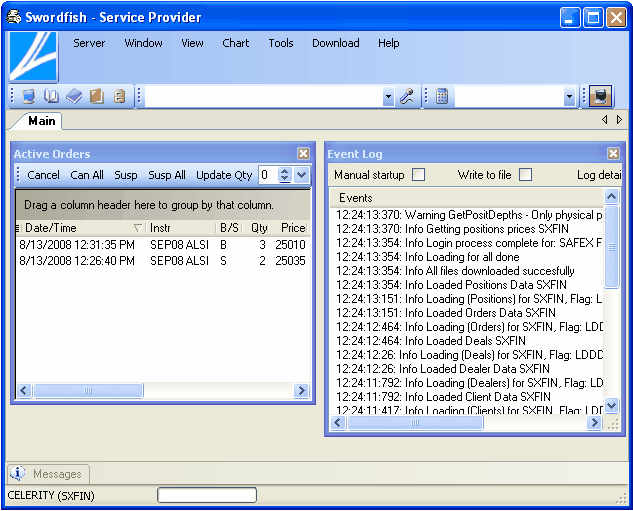Expand the wide toolbar combo box dropdown

tap(388, 97)
